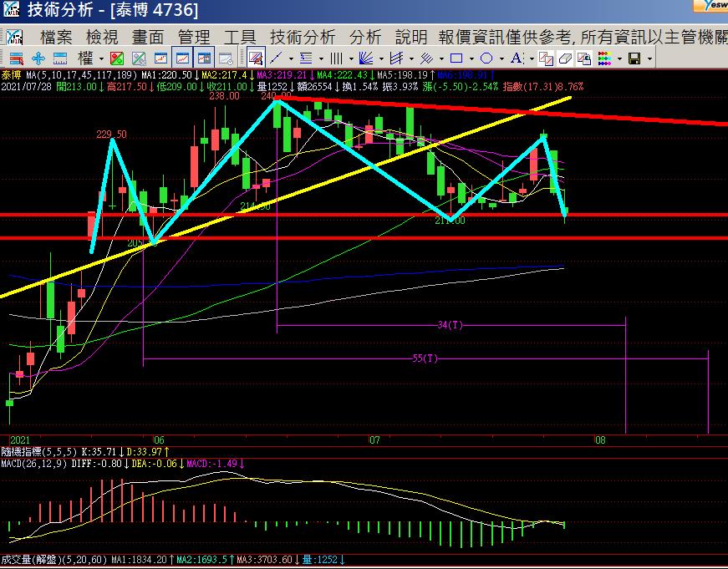
Task: Select the trend line drawing tool
Action: coord(276,58)
